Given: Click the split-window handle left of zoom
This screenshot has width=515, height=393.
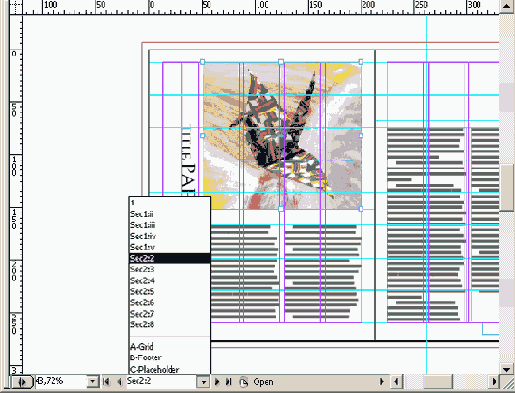Looking at the screenshot, I should pyautogui.click(x=22, y=382).
